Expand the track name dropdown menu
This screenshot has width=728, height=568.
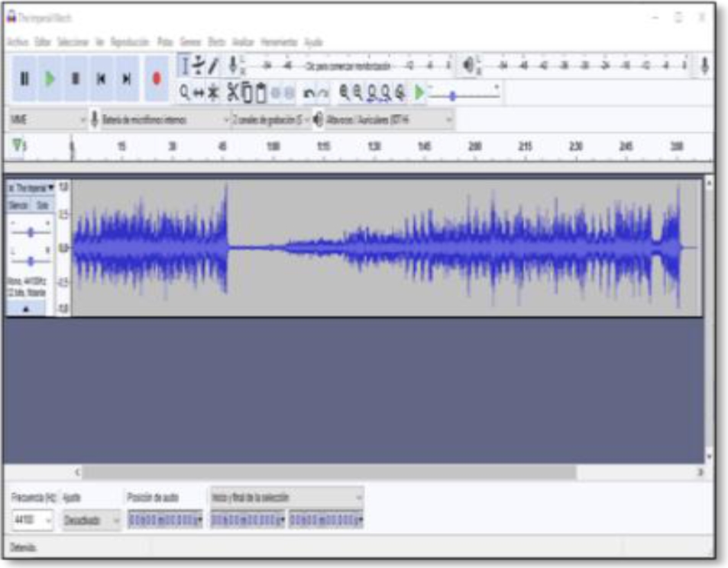(x=50, y=187)
